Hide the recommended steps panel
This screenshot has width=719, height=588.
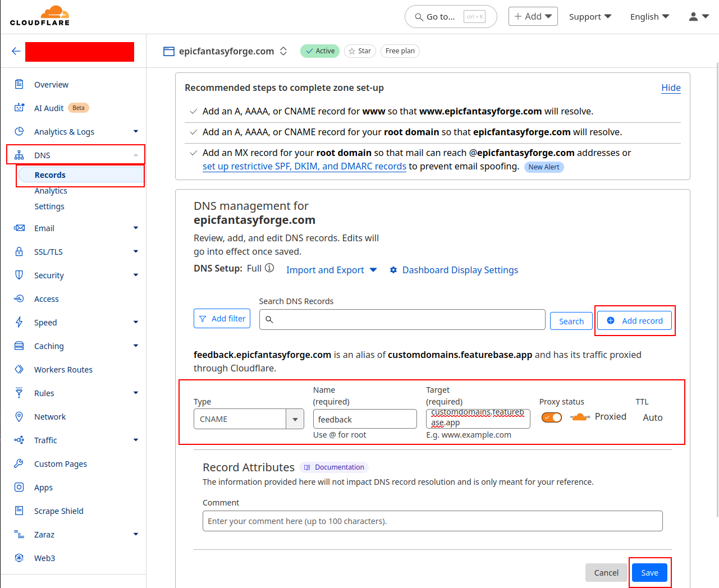(671, 88)
